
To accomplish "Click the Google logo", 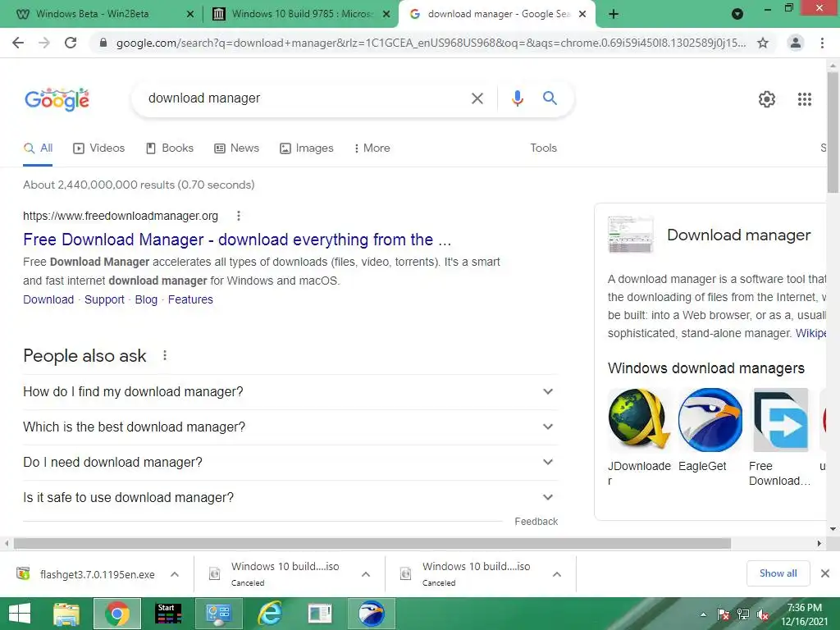I will (x=57, y=99).
